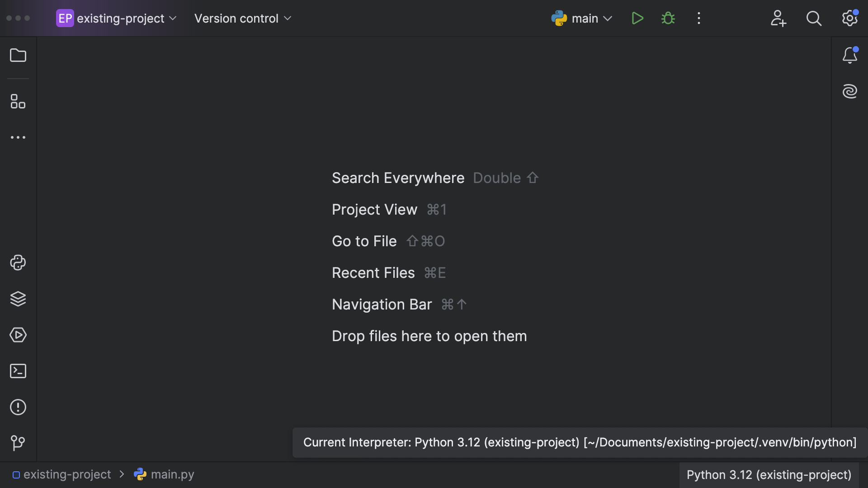Change interpreter via Python 3.12 status item
This screenshot has height=488, width=868.
pos(769,475)
